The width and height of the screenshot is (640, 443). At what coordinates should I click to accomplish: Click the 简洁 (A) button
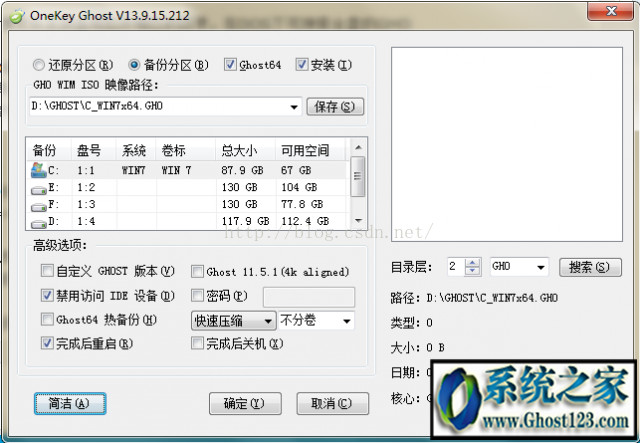tap(70, 403)
